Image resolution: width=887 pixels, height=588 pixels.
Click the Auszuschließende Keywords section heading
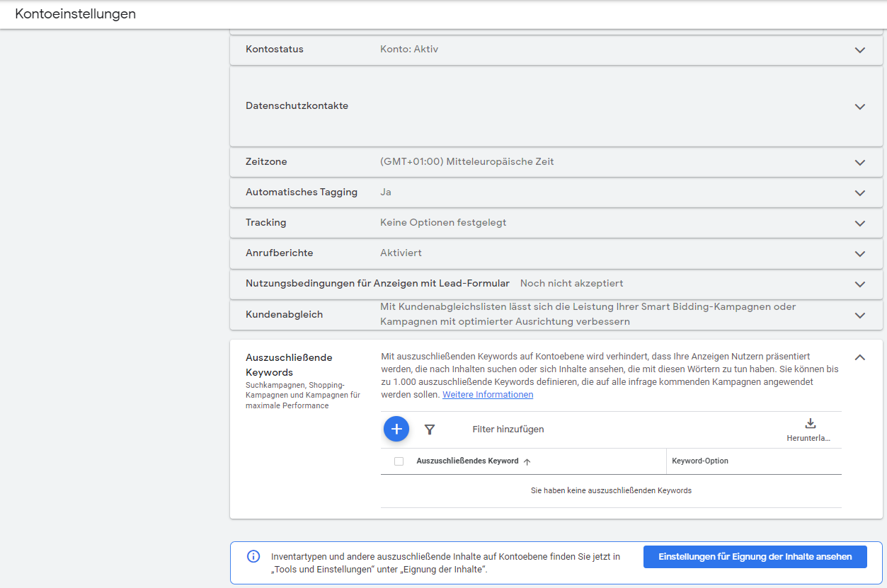(x=289, y=365)
